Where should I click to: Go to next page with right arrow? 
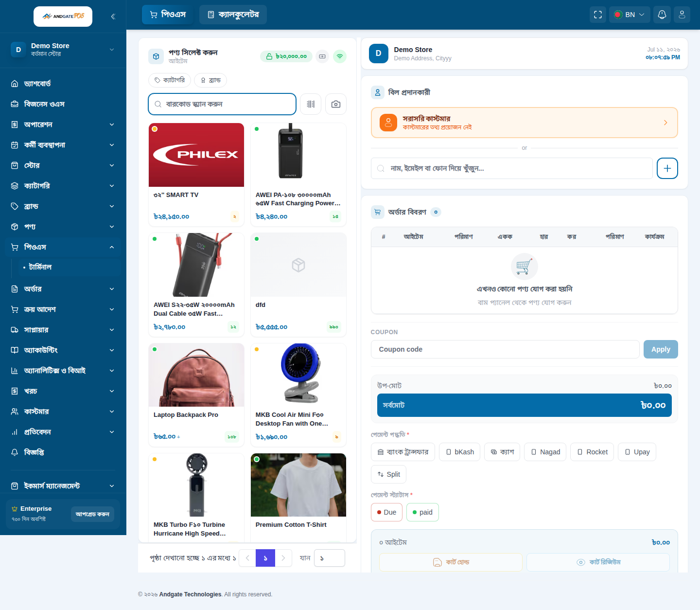point(283,558)
